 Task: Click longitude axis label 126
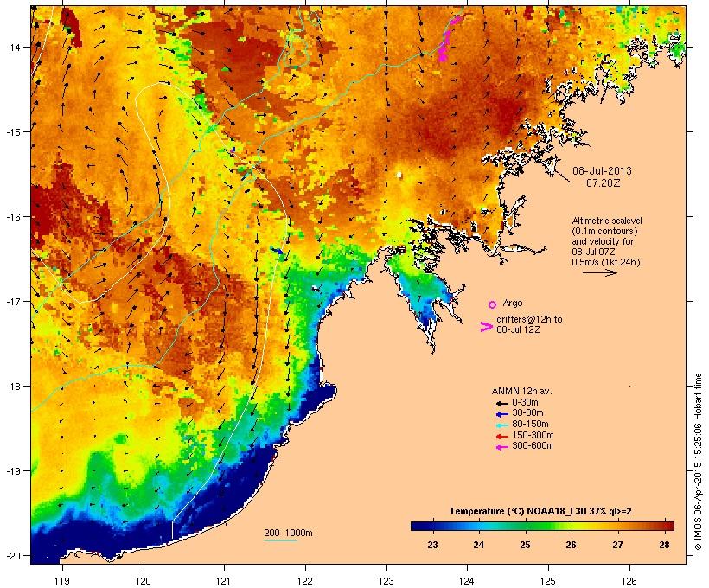pyautogui.click(x=629, y=581)
